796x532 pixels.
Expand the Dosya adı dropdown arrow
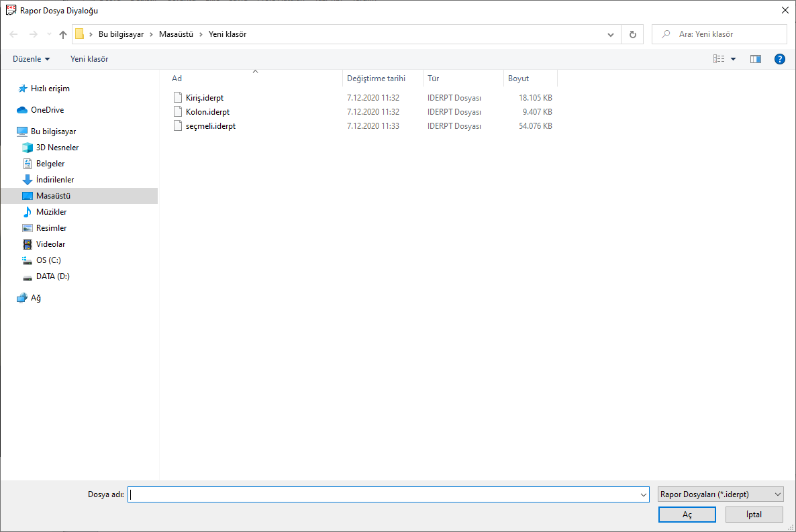click(644, 494)
